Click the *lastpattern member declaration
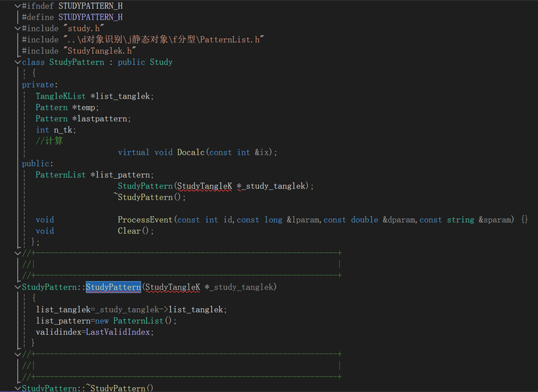This screenshot has width=538, height=392. coord(102,118)
